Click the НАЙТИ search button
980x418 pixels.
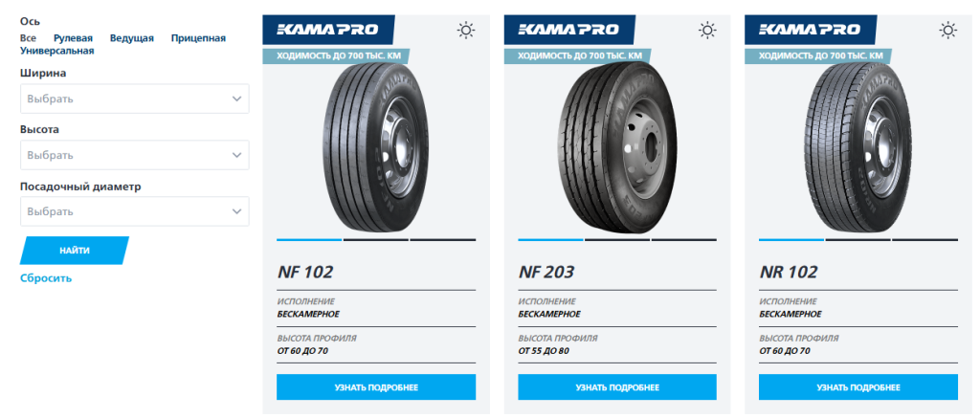[x=75, y=251]
